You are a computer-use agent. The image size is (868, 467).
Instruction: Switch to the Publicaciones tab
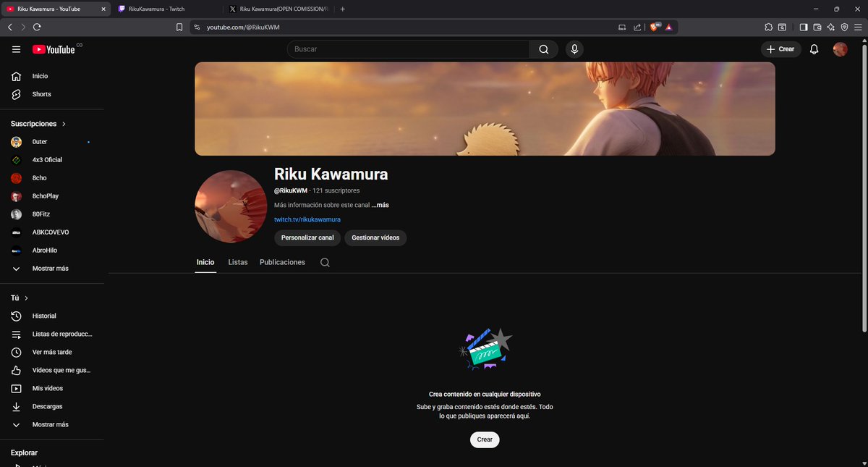click(x=282, y=262)
